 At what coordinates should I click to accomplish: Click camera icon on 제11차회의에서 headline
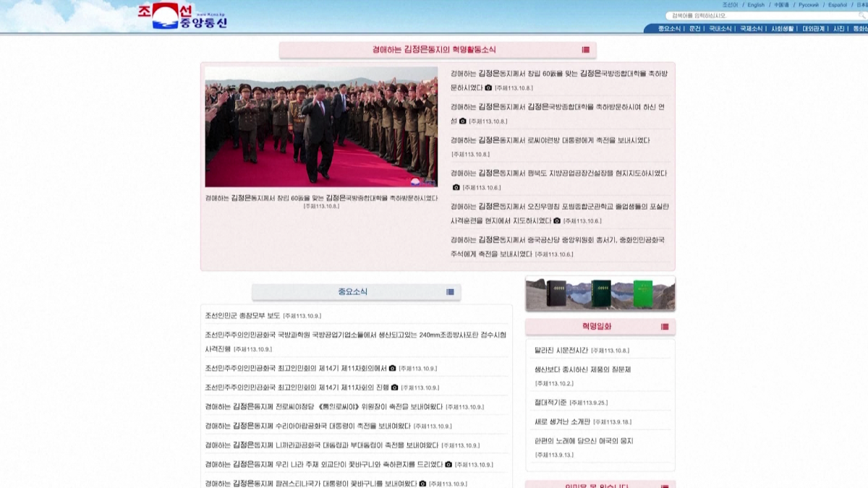tap(393, 368)
